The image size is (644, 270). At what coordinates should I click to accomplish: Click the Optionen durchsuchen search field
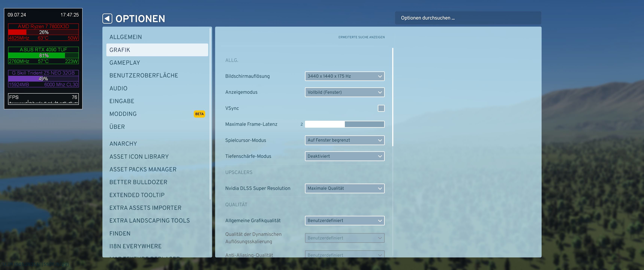[468, 18]
